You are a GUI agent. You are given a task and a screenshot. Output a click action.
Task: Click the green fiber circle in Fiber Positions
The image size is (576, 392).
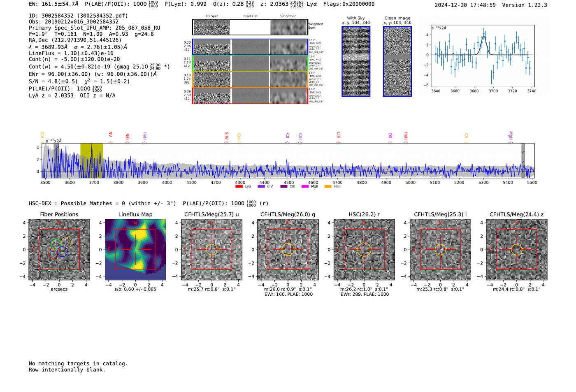[56, 244]
